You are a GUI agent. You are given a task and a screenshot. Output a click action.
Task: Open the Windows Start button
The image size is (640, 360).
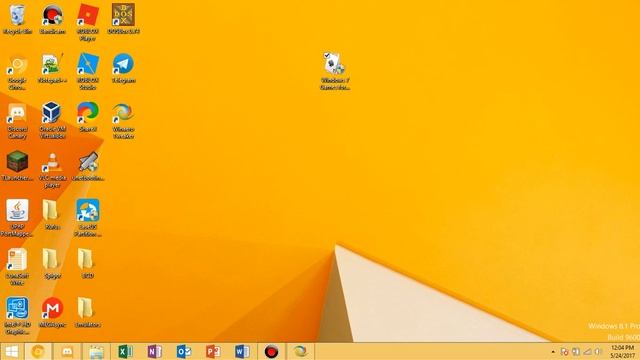[11, 351]
